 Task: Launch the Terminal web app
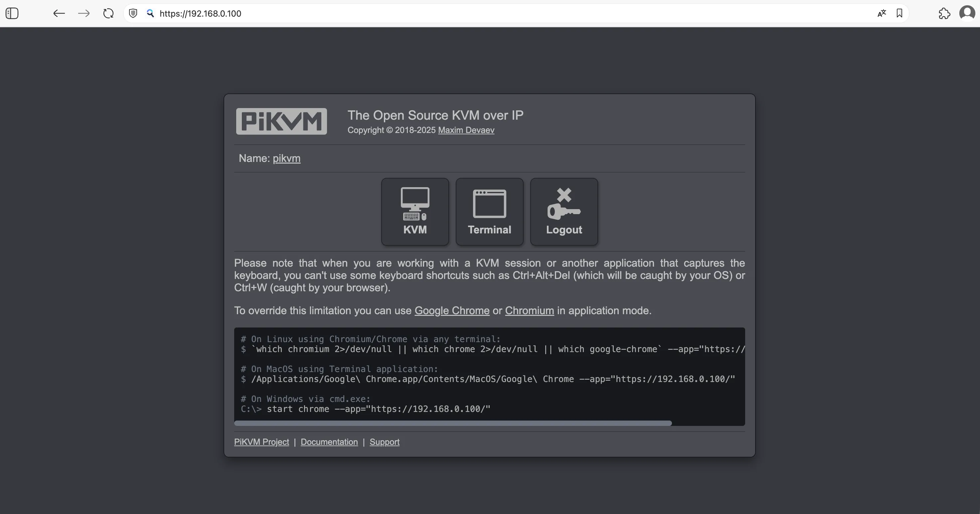coord(490,212)
